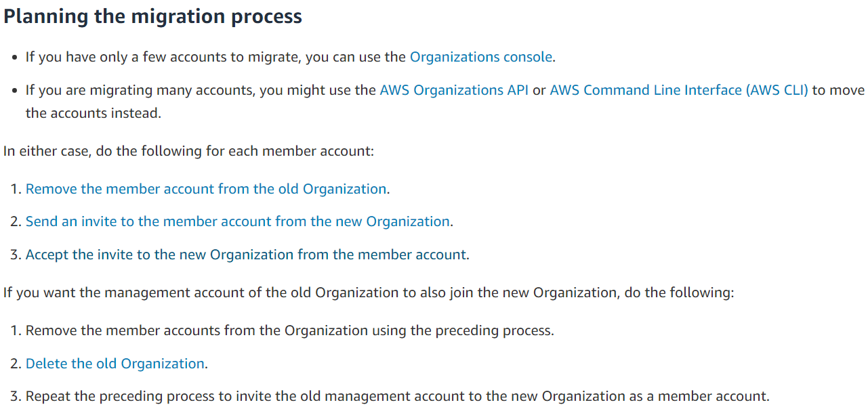Click the 'In either case, do the following' paragraph

coord(188,150)
